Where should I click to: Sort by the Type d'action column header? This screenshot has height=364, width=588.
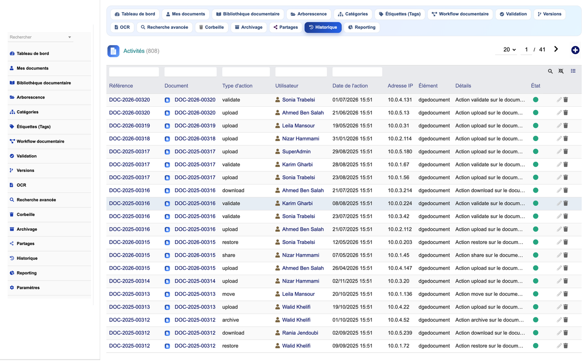pos(237,86)
